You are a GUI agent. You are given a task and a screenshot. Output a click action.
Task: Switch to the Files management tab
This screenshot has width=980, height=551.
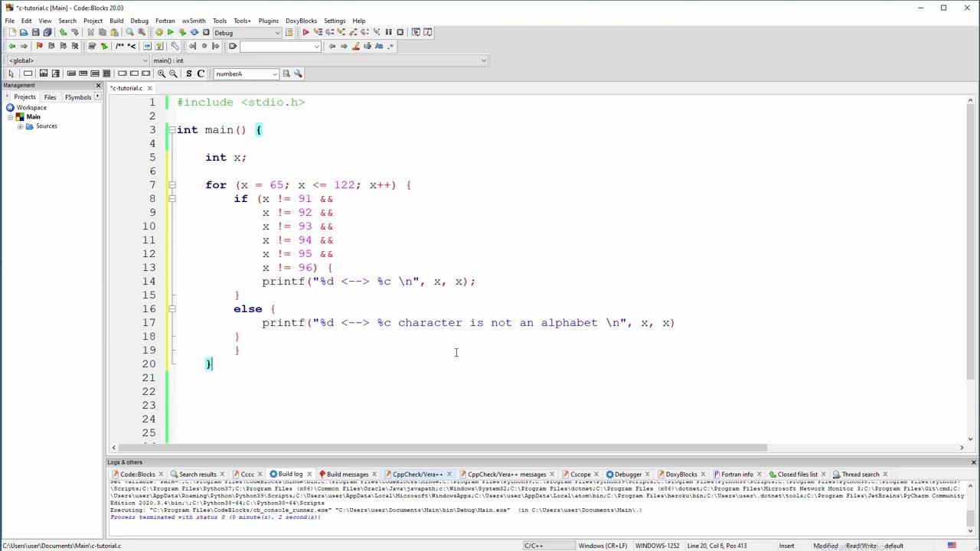50,97
